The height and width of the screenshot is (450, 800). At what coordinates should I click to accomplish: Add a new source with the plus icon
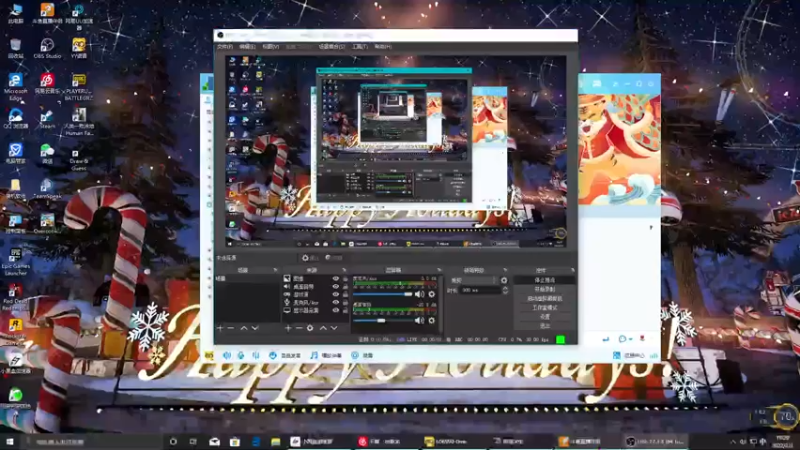click(288, 328)
